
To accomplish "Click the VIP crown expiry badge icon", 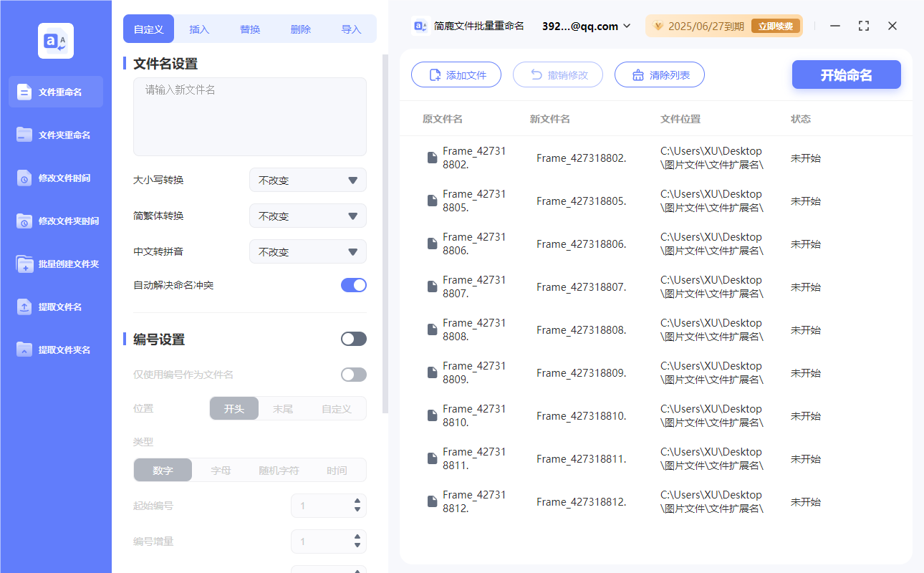I will [658, 25].
